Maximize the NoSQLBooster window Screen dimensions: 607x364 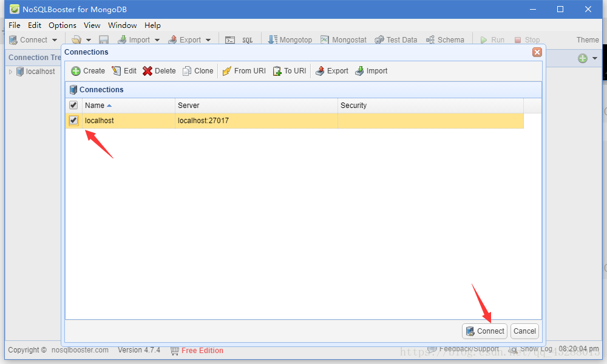(x=560, y=9)
